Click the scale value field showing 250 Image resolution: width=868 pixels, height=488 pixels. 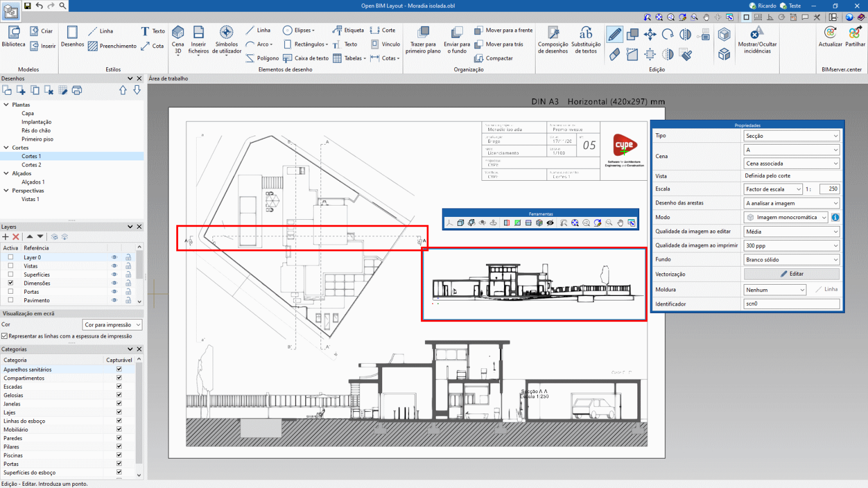[x=829, y=189]
